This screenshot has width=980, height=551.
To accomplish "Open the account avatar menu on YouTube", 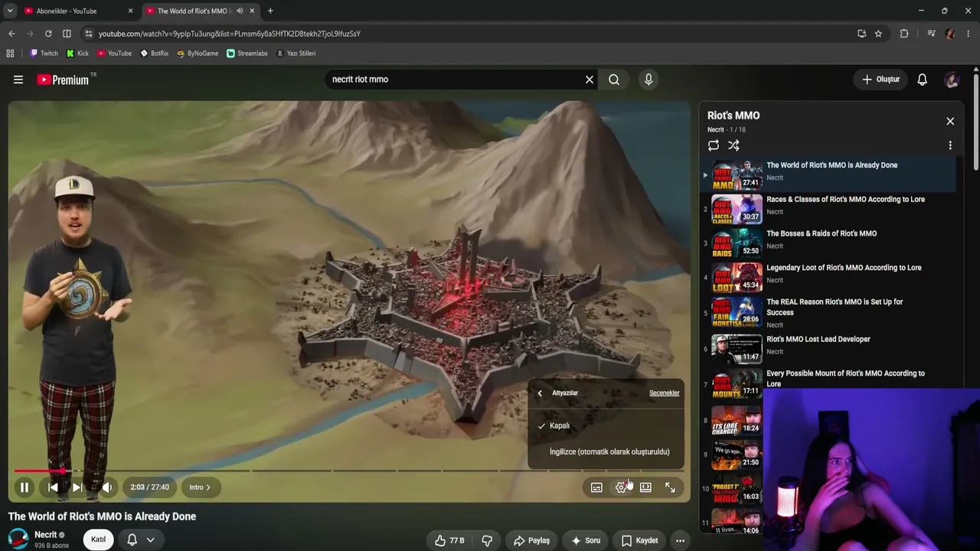I will (x=952, y=80).
